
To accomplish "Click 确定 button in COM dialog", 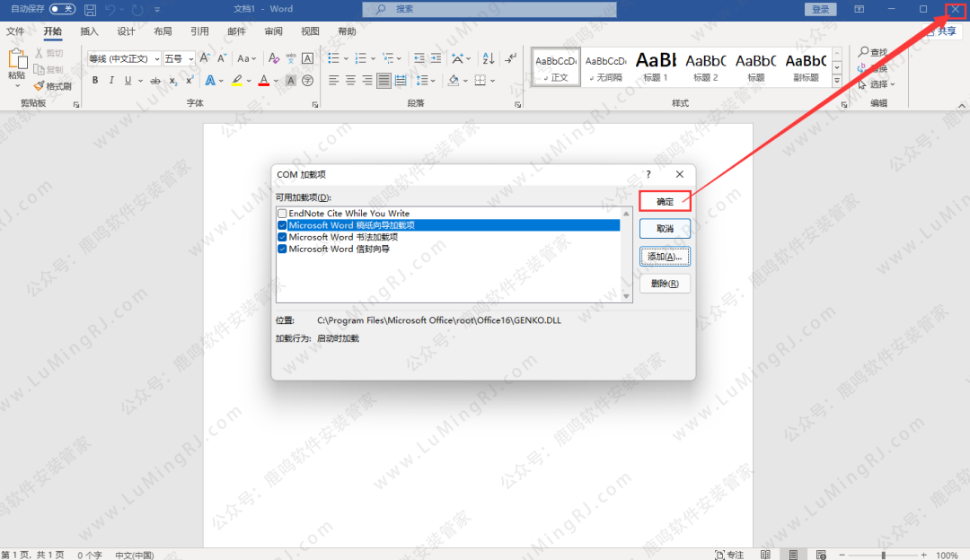I will click(665, 202).
